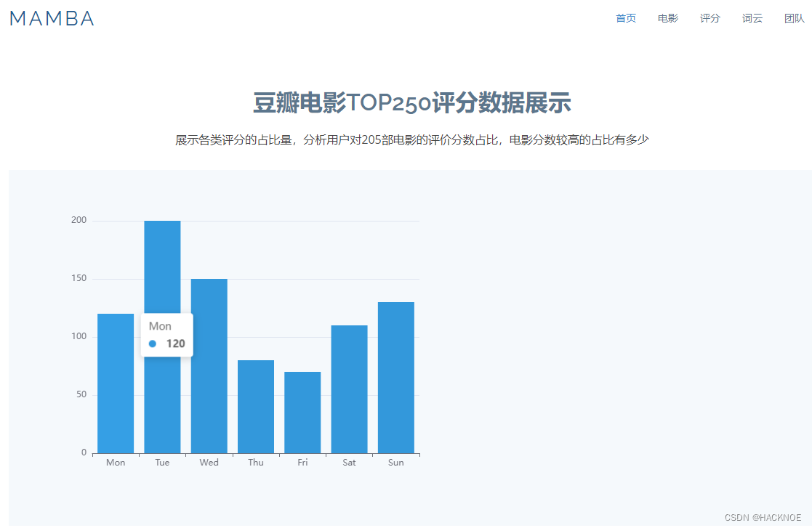The image size is (812, 528).
Task: Click the y-axis label 200
Action: point(79,220)
